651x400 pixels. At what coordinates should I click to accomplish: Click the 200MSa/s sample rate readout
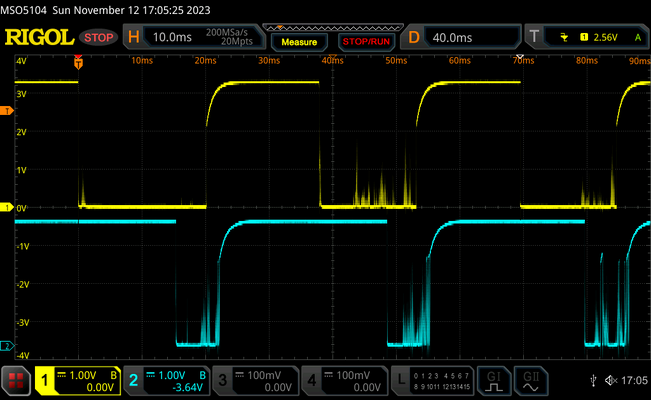tap(227, 32)
